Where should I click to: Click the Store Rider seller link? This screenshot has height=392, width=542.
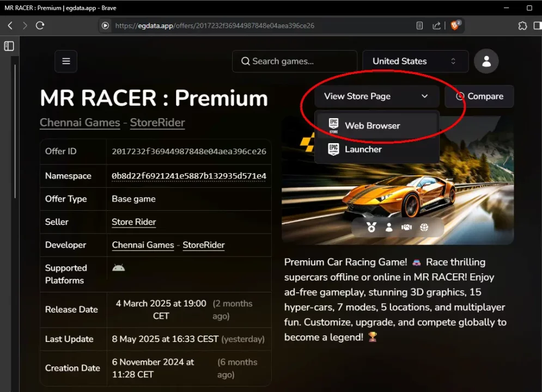pos(133,222)
